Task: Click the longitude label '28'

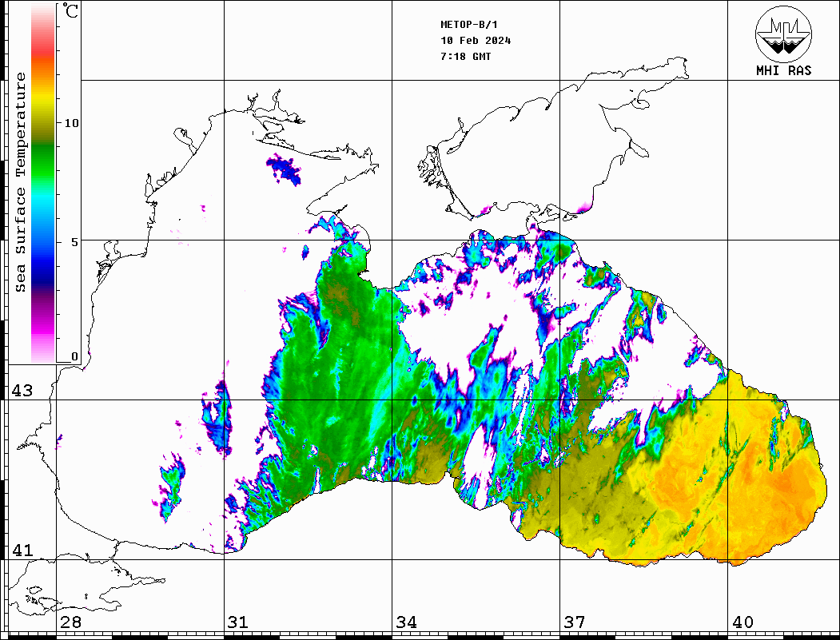Action: point(70,622)
